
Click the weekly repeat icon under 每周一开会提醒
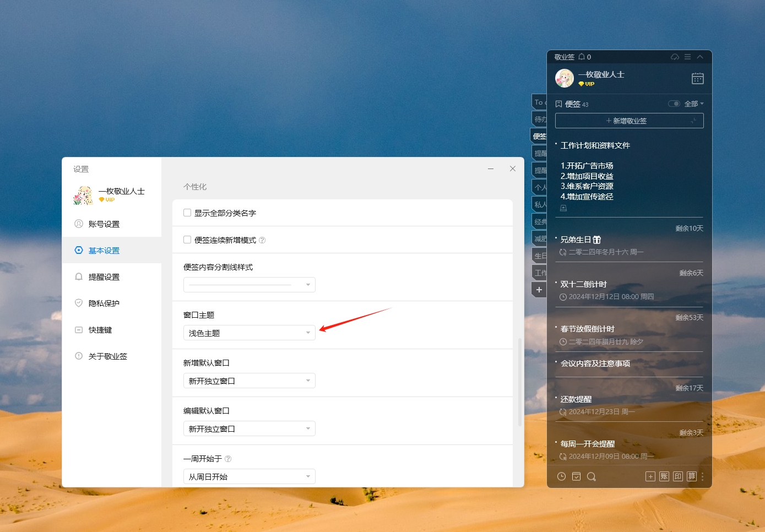point(563,457)
